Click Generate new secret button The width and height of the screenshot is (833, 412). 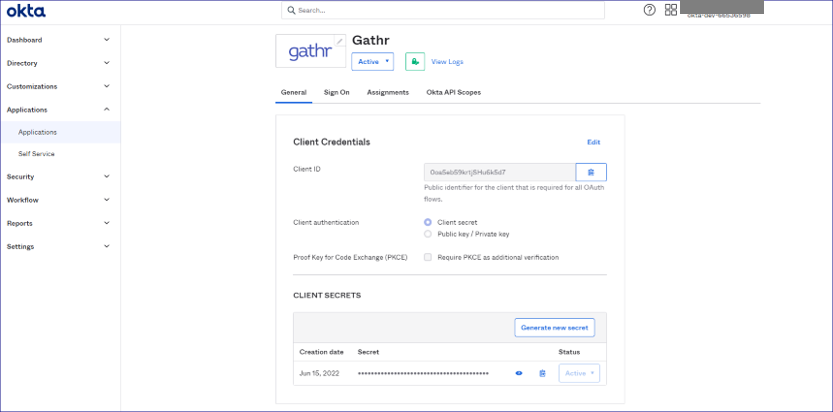555,327
